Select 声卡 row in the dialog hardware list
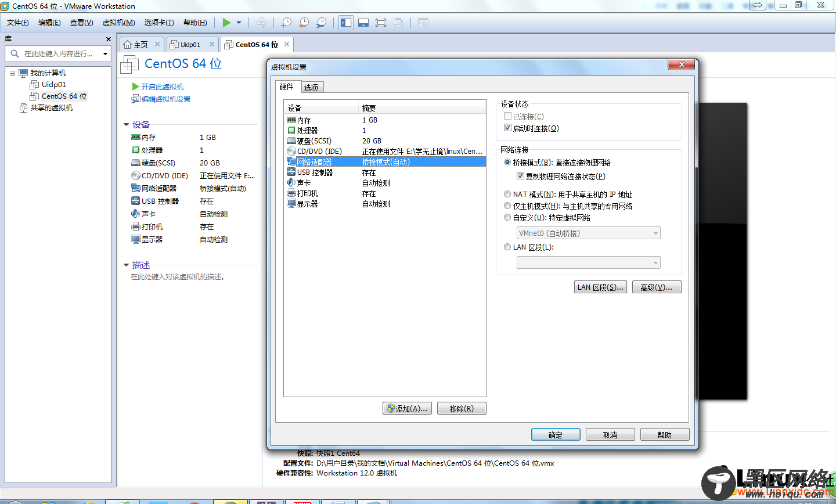Image resolution: width=836 pixels, height=504 pixels. click(385, 183)
